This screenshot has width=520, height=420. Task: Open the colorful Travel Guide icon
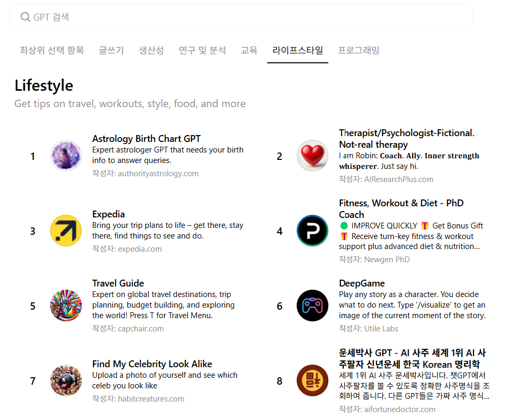coord(65,306)
